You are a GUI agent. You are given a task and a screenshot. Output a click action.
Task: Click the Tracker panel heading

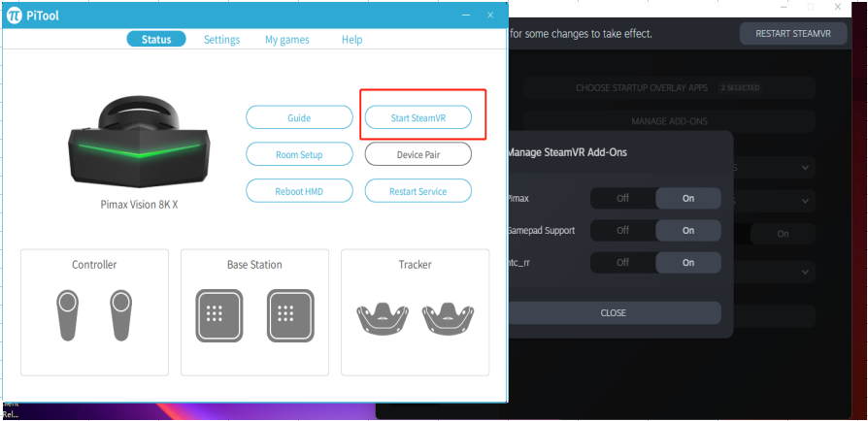point(416,265)
